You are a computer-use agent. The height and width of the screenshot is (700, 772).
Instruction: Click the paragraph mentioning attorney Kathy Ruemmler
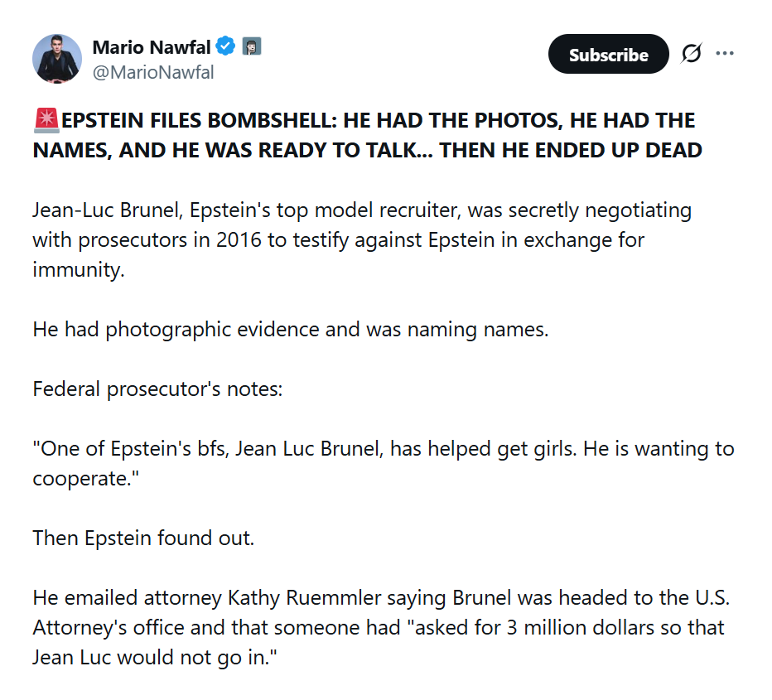[381, 627]
